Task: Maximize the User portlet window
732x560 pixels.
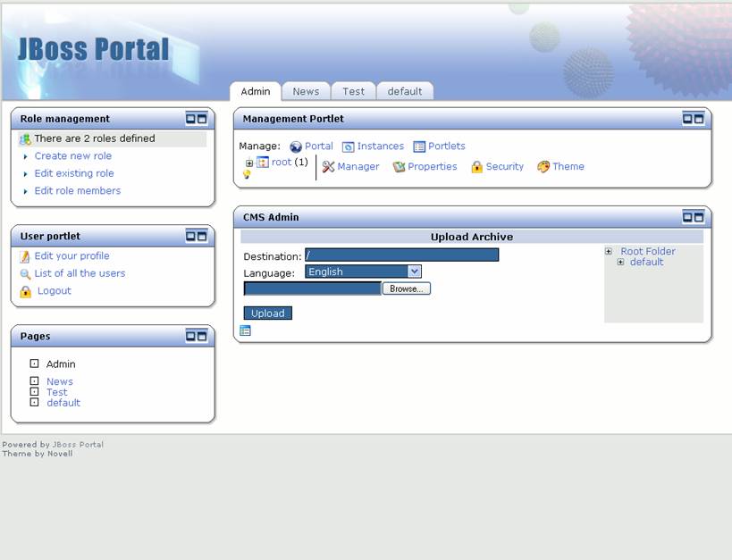Action: [x=202, y=236]
